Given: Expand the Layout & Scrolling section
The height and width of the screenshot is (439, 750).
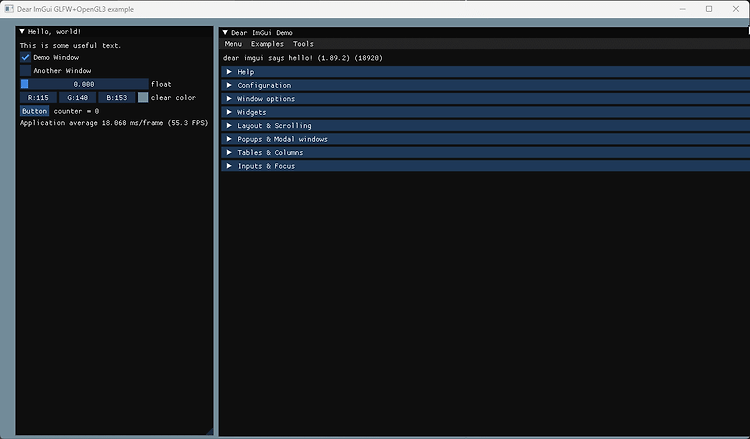Looking at the screenshot, I should 485,125.
